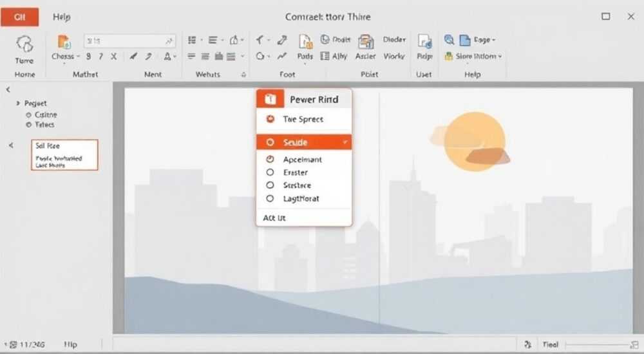Select the diagonal pencil tool in Foot
Viewport: 644px width, 354px height.
pos(282,40)
